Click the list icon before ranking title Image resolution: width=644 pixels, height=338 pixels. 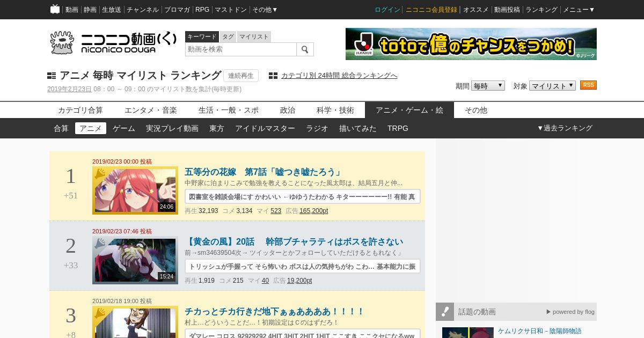point(52,76)
